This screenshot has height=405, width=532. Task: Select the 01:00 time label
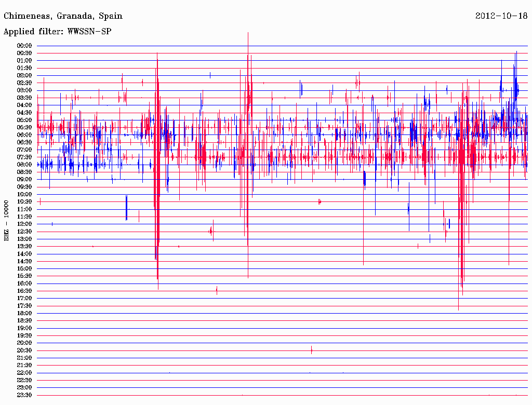pyautogui.click(x=24, y=61)
